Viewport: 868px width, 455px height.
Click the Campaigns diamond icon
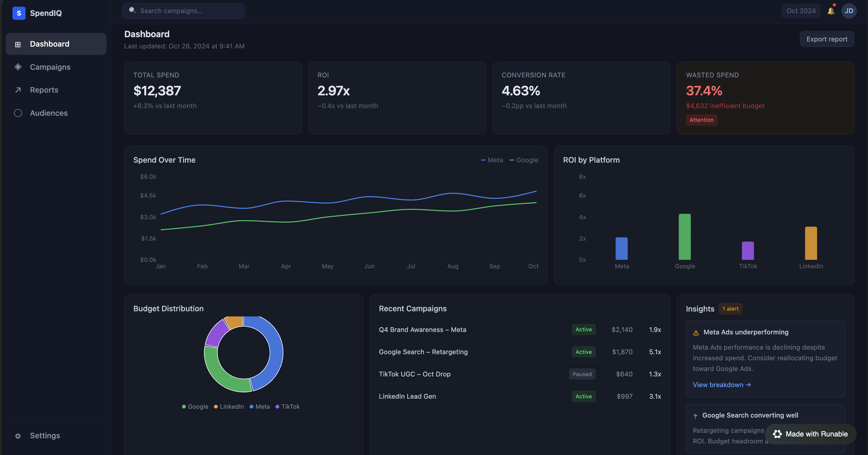pos(18,67)
